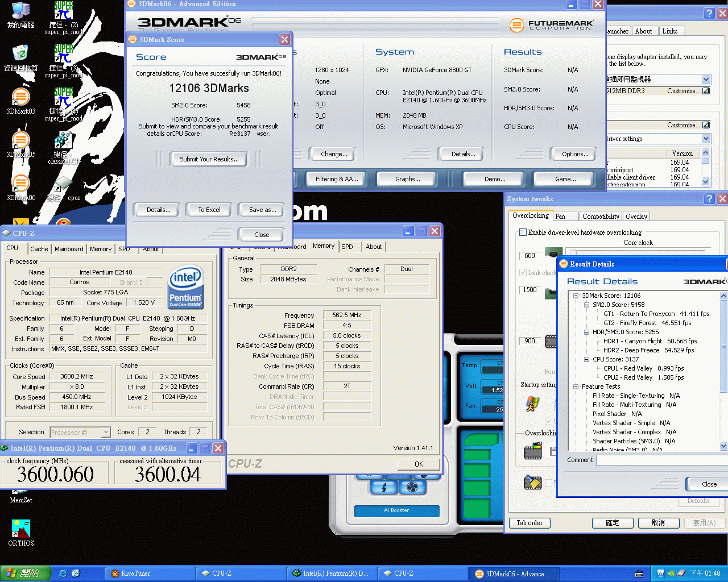Image resolution: width=728 pixels, height=582 pixels.
Task: Select the HDR1 - Canyon Flight result row
Action: (650, 341)
